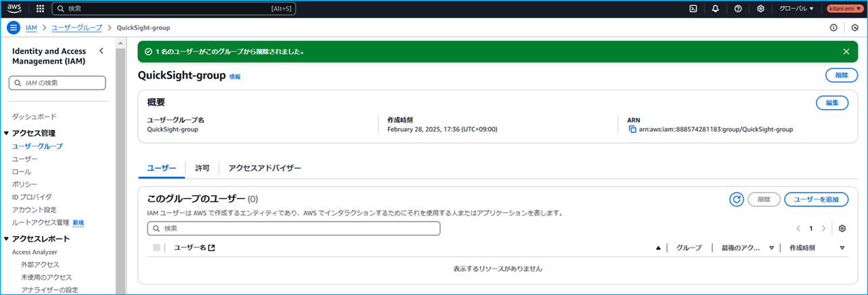
Task: Click the disabled 削除 button in users panel
Action: (x=764, y=199)
